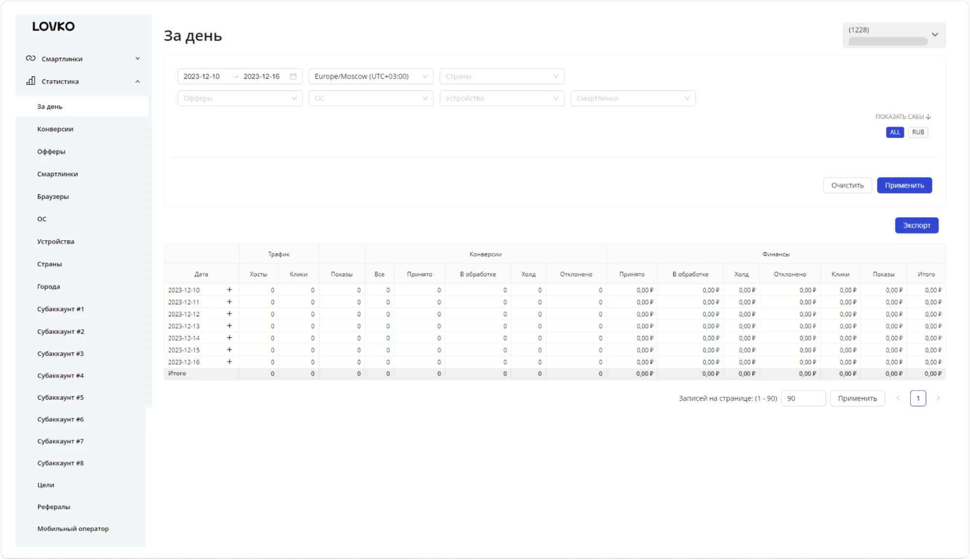Open Офферы statistics menu item

pos(51,151)
